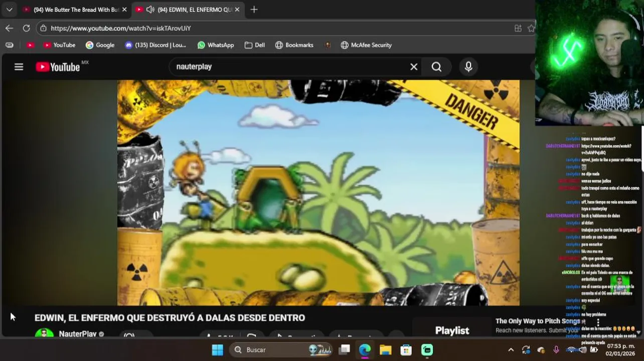The width and height of the screenshot is (644, 361).
Task: Add this page to favorites star
Action: coord(531,28)
